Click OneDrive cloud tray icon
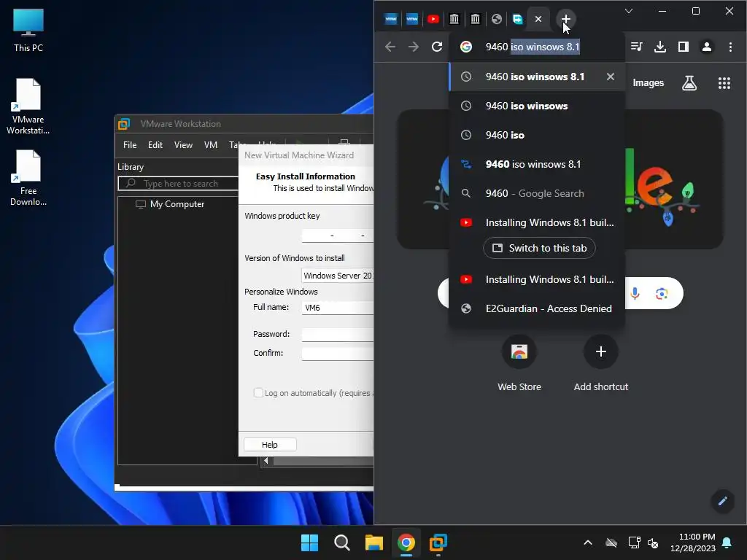Image resolution: width=747 pixels, height=560 pixels. pos(611,542)
